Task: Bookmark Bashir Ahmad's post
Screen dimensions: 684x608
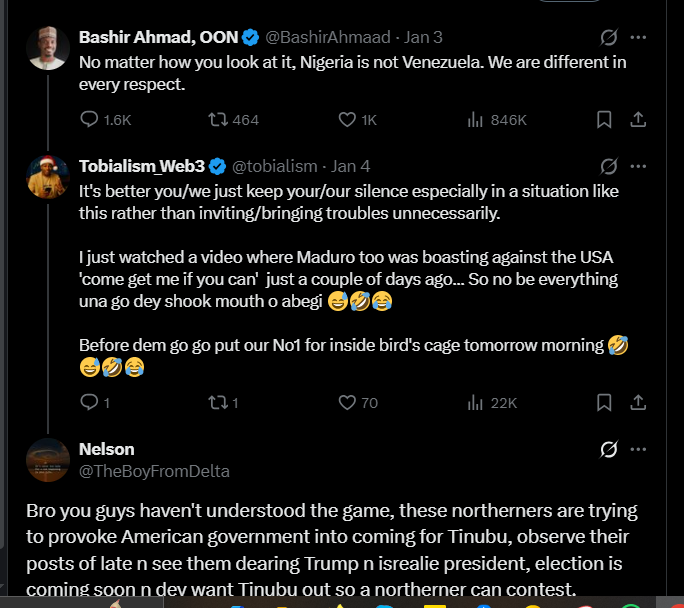Action: pos(604,120)
